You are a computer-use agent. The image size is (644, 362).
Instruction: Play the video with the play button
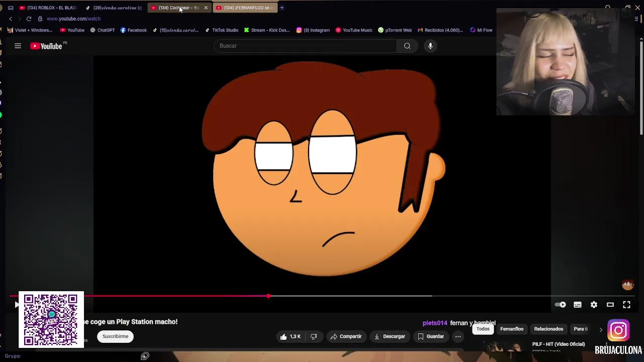16,304
